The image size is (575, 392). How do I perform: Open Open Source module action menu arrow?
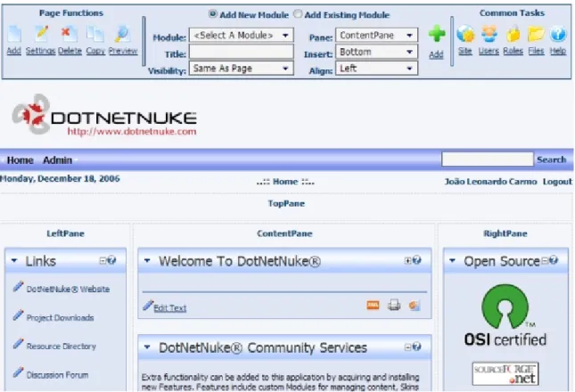click(x=452, y=260)
